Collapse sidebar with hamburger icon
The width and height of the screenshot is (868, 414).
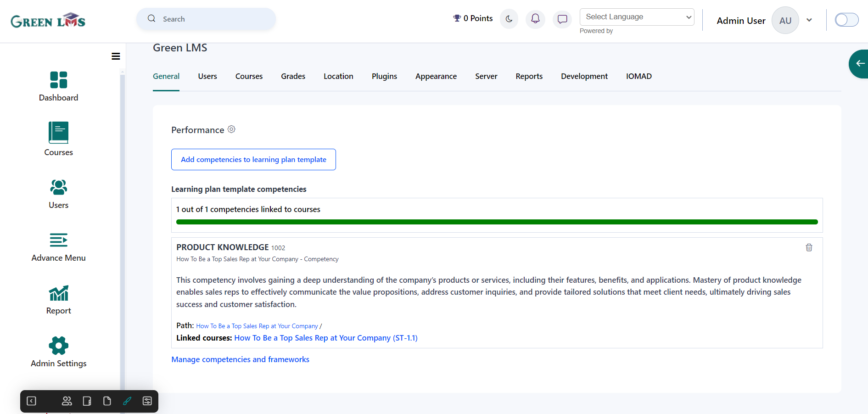tap(116, 56)
